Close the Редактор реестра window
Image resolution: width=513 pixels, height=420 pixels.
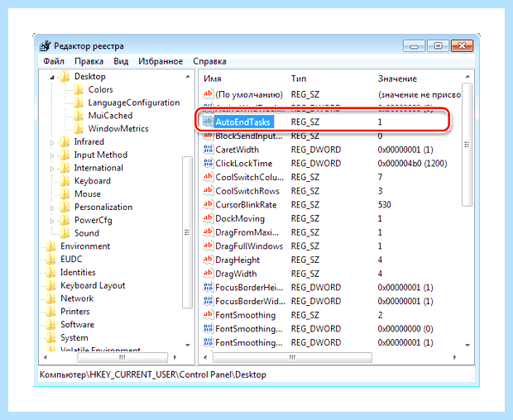[462, 45]
